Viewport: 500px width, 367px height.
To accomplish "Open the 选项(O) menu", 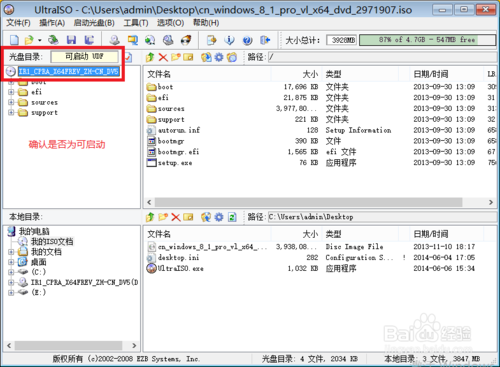I will 171,23.
